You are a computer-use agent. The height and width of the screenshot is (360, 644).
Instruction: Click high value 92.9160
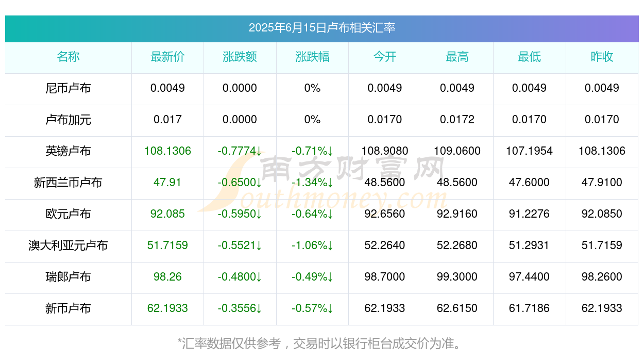457,214
